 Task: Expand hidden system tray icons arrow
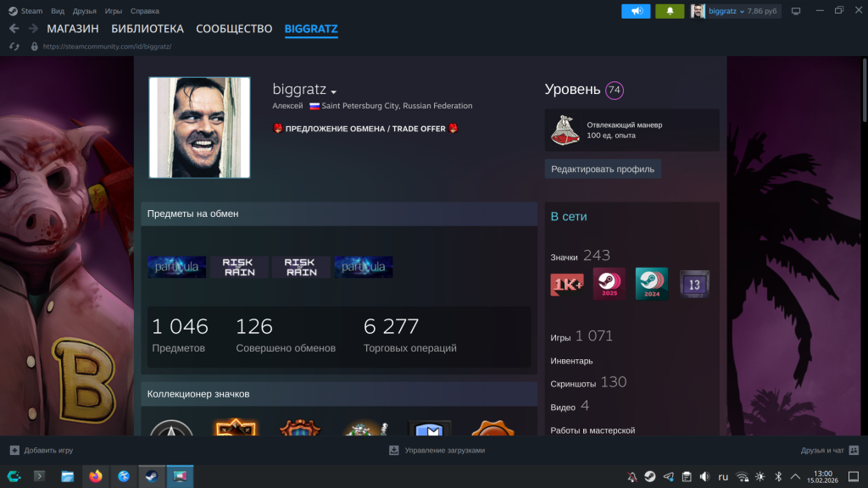(798, 476)
